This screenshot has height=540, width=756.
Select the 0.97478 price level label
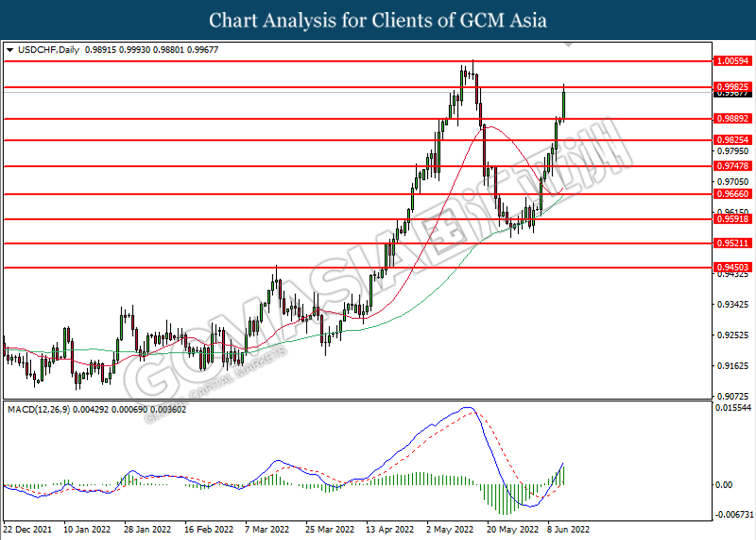[733, 166]
